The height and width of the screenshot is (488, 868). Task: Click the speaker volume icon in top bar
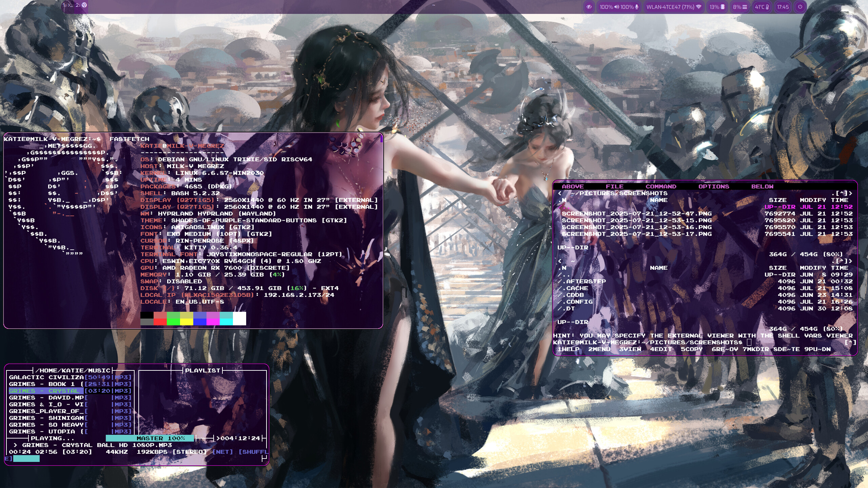(x=616, y=7)
